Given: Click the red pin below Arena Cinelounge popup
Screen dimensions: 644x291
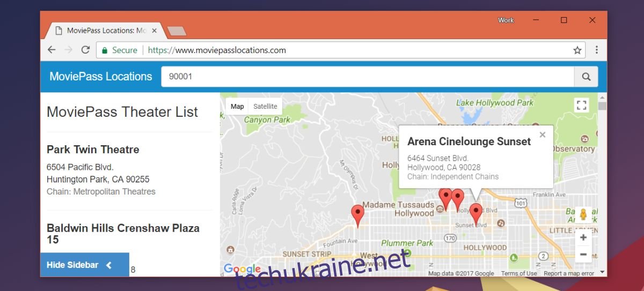Looking at the screenshot, I should click(x=475, y=214).
